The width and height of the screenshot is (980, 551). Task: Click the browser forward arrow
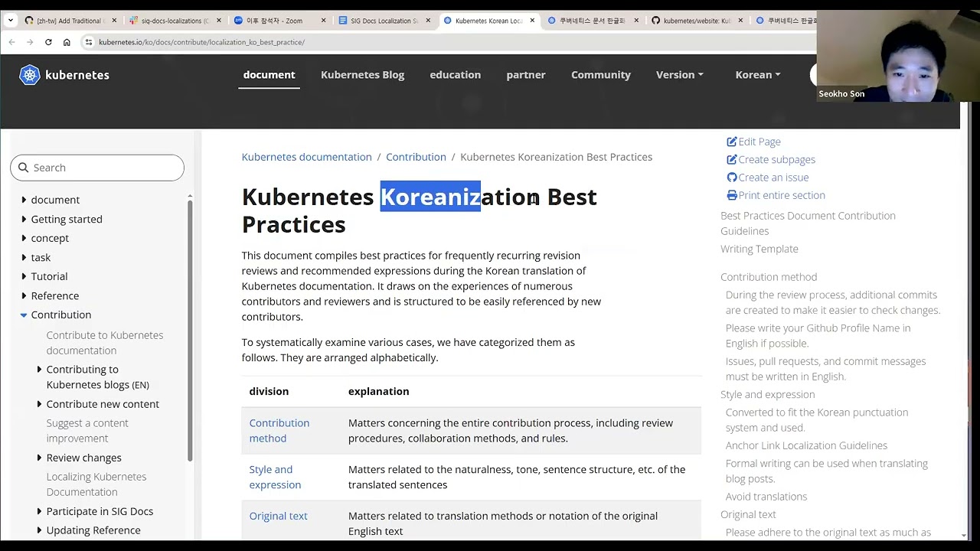point(30,42)
